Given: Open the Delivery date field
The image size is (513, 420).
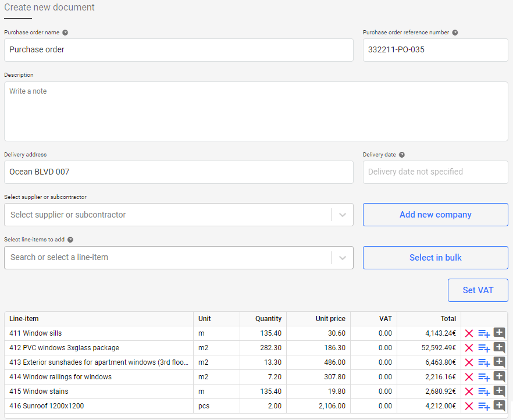Looking at the screenshot, I should point(436,172).
